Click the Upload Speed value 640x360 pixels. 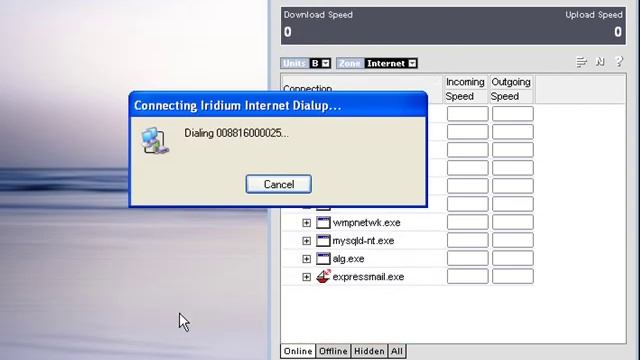click(x=618, y=32)
